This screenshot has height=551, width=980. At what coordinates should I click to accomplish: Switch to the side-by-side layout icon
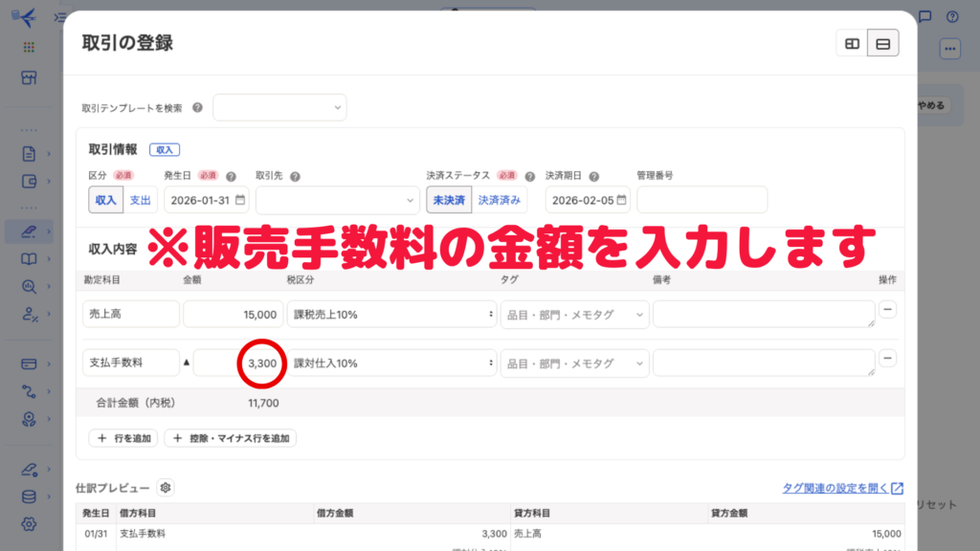pyautogui.click(x=852, y=44)
